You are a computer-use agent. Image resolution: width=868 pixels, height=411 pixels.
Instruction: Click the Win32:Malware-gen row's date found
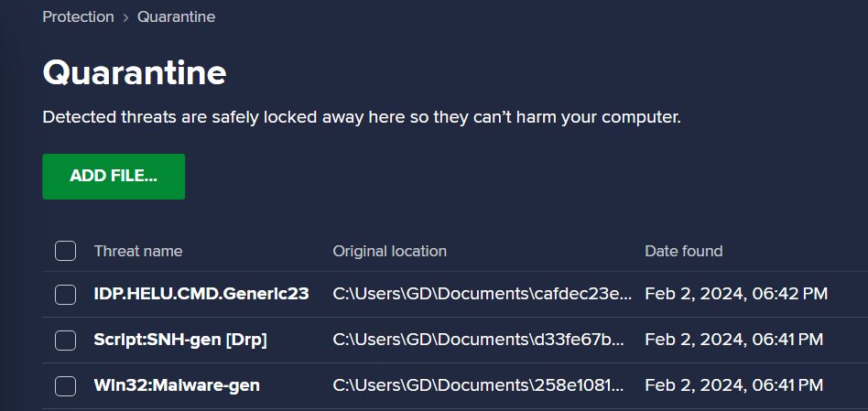pyautogui.click(x=734, y=385)
